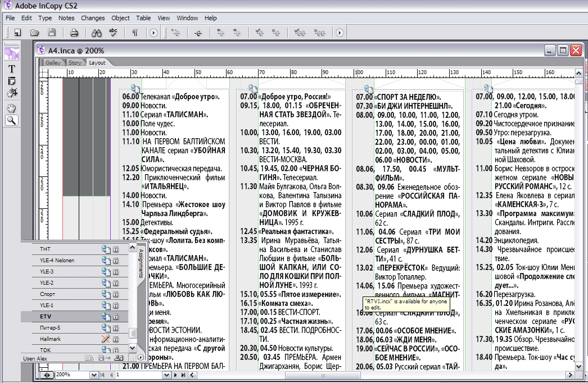Open the Object menu
This screenshot has height=383, width=588.
pyautogui.click(x=120, y=18)
